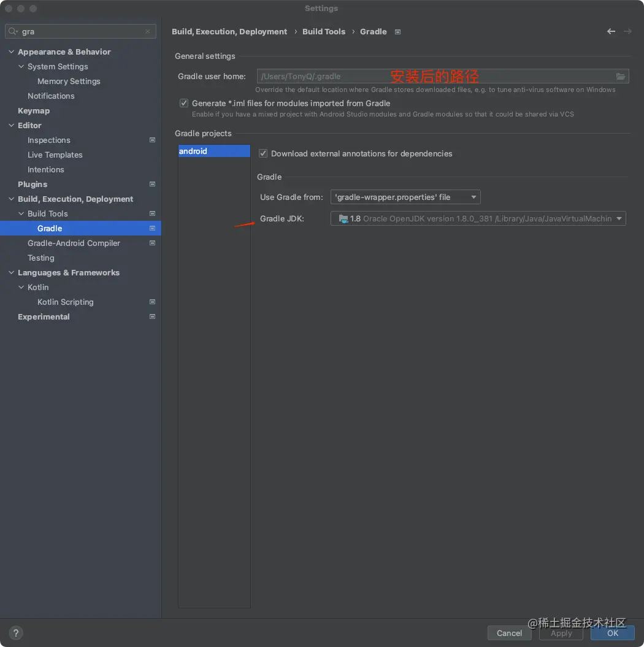Open Testing settings
Screen dimensions: 644x647
[41, 258]
